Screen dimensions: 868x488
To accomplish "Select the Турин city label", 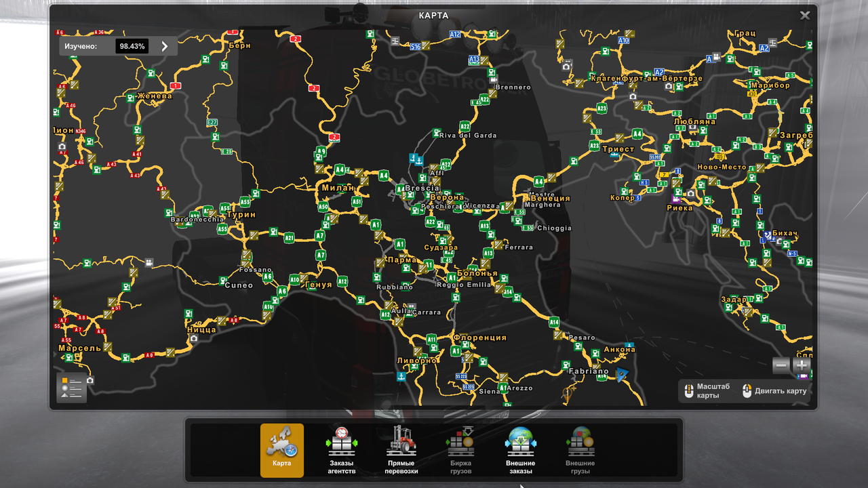I will click(241, 214).
